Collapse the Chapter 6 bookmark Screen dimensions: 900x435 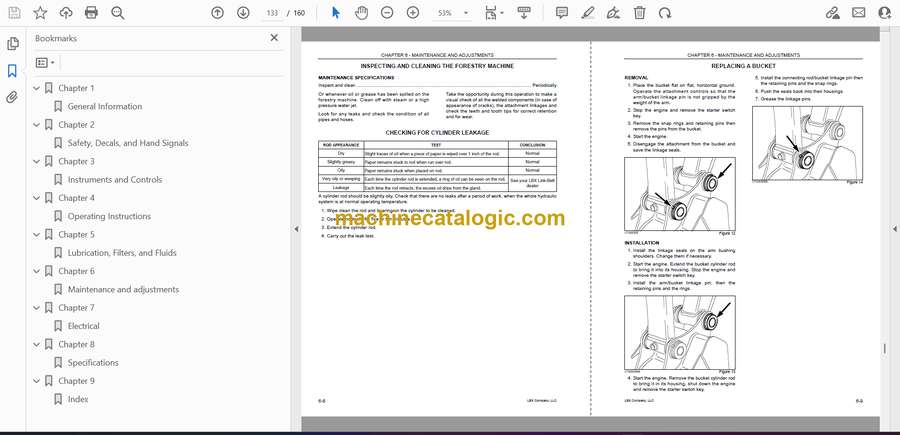(x=37, y=271)
